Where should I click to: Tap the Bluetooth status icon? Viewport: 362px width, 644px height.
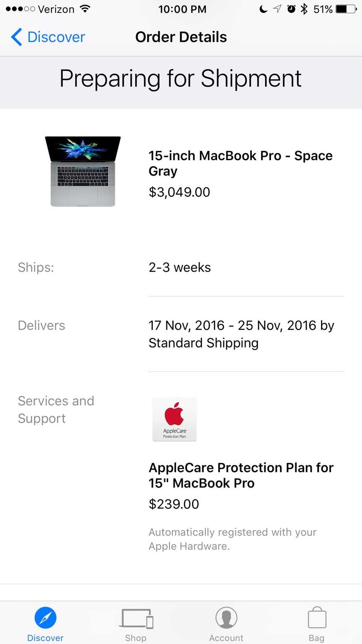pos(304,9)
